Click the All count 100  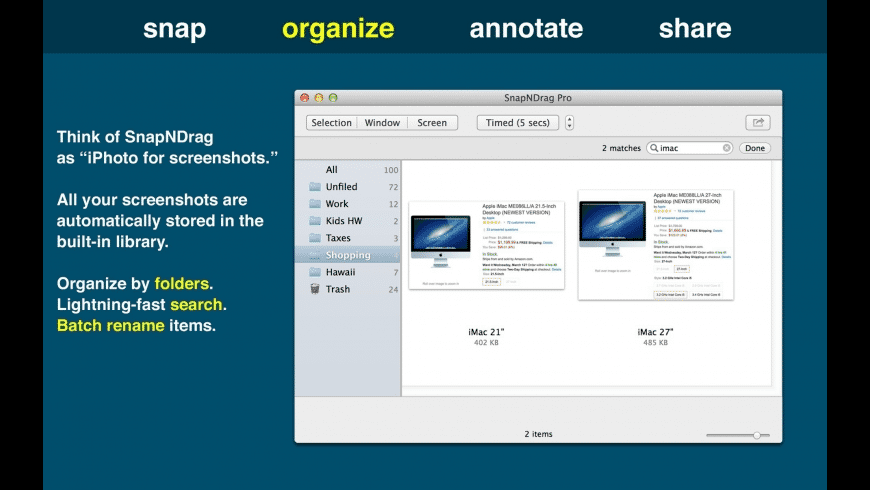point(391,170)
